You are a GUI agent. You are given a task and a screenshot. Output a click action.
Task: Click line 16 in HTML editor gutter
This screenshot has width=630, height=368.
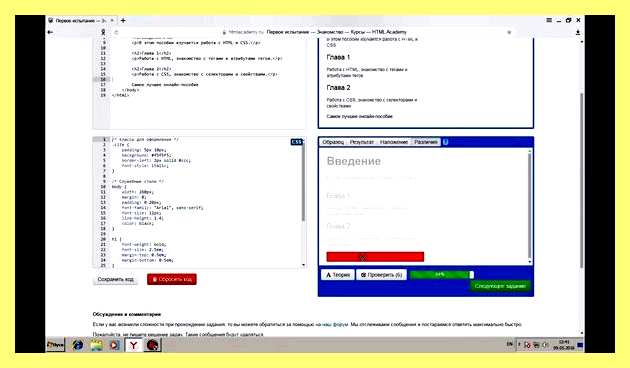click(103, 80)
